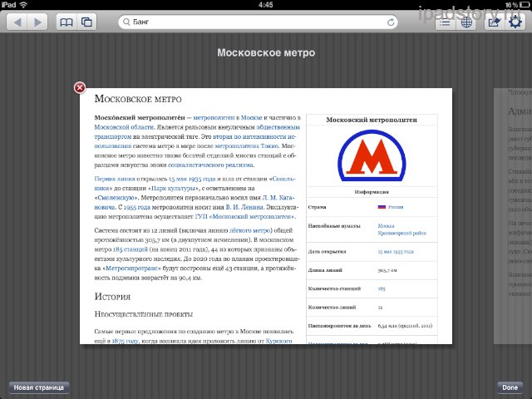Screen dimensions: 532x399
Task: Reload the article with the refresh icon
Action: (391, 22)
